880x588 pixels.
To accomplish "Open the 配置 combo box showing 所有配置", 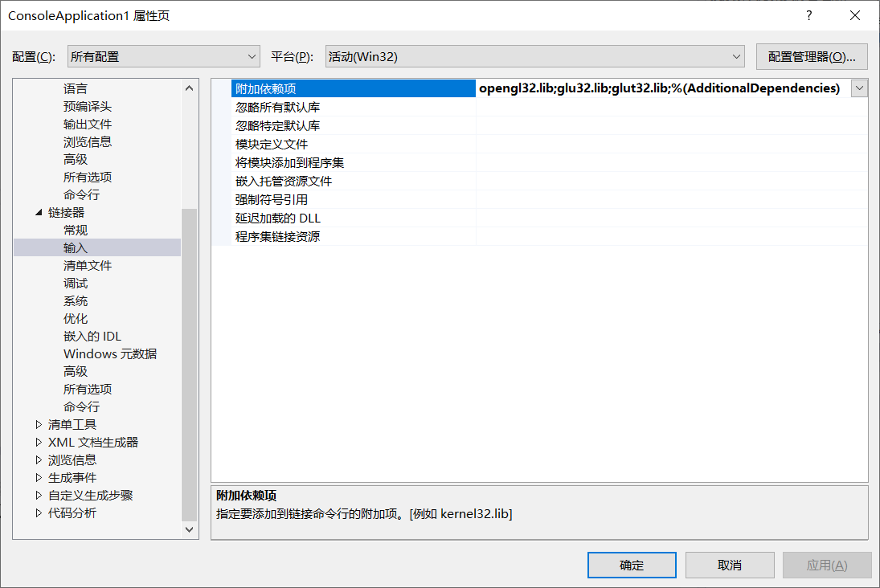I will (163, 57).
